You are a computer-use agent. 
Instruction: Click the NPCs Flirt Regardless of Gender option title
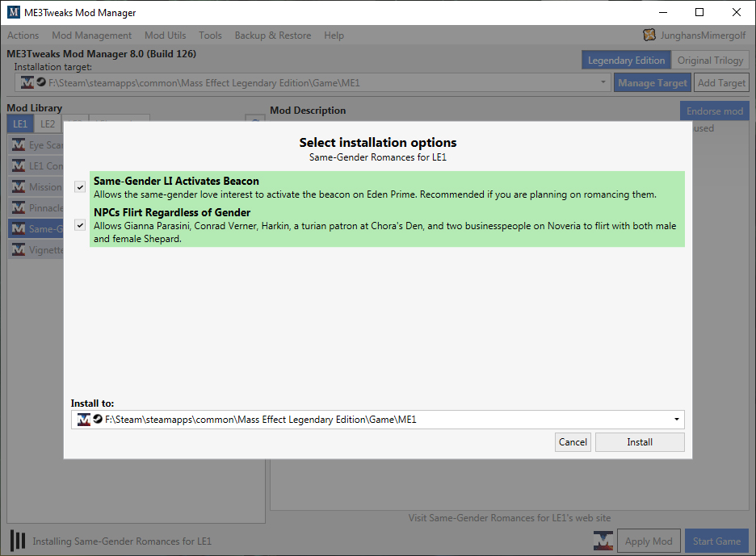click(172, 212)
